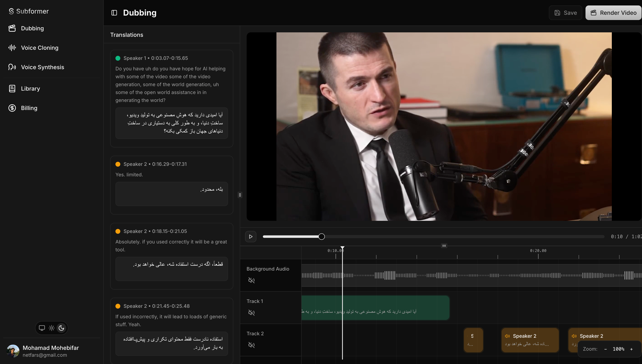Mute Track 2 audio
Viewport: 642px width, 364px height.
click(251, 345)
